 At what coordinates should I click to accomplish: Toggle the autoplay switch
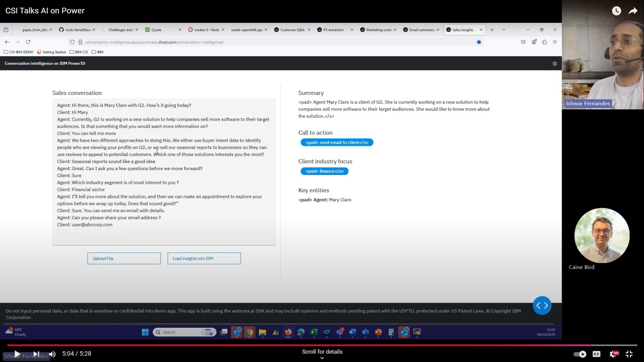(580, 354)
